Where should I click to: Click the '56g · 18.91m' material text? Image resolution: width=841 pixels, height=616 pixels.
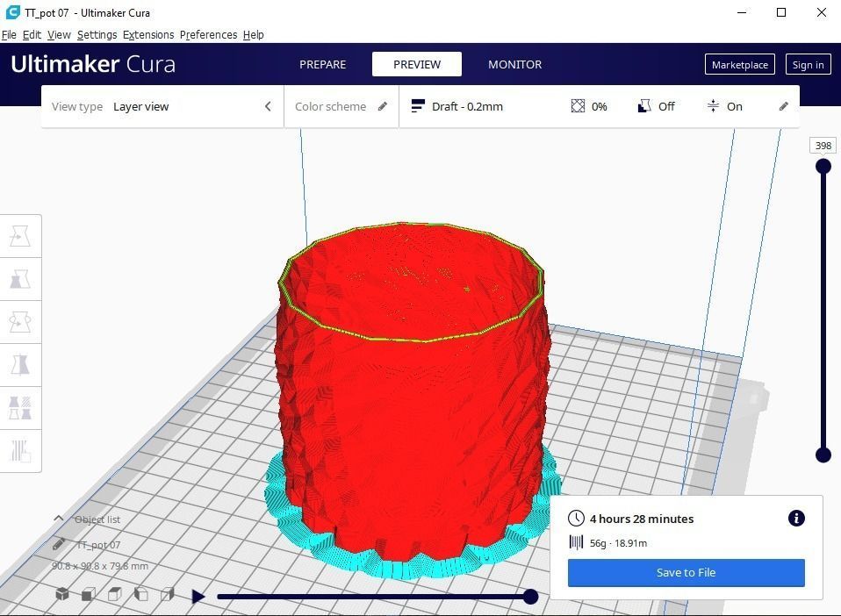[618, 543]
